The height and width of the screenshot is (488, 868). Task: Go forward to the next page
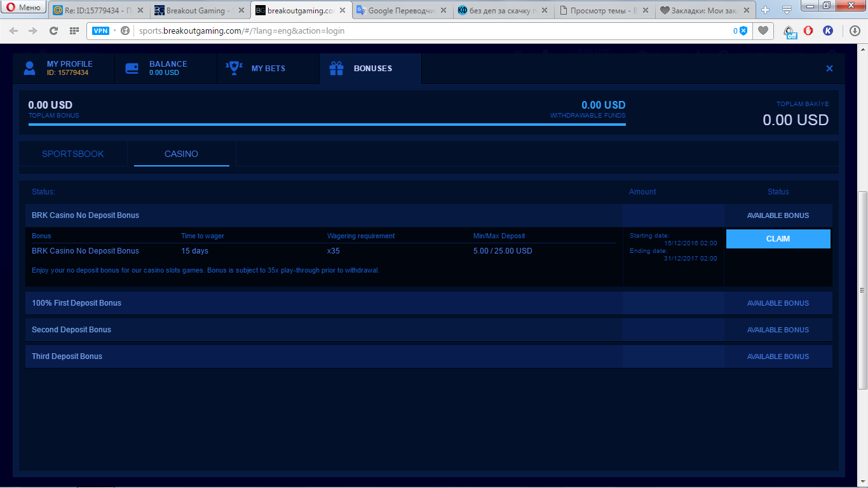click(x=33, y=30)
